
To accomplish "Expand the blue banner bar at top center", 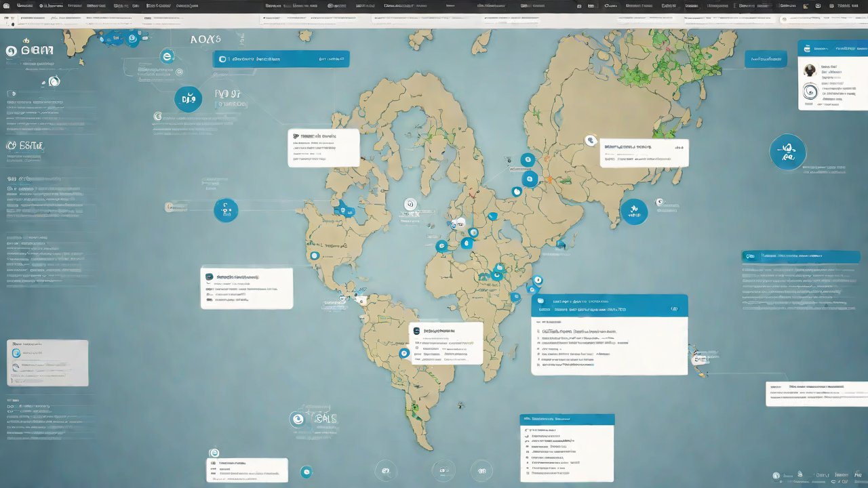I will [281, 59].
